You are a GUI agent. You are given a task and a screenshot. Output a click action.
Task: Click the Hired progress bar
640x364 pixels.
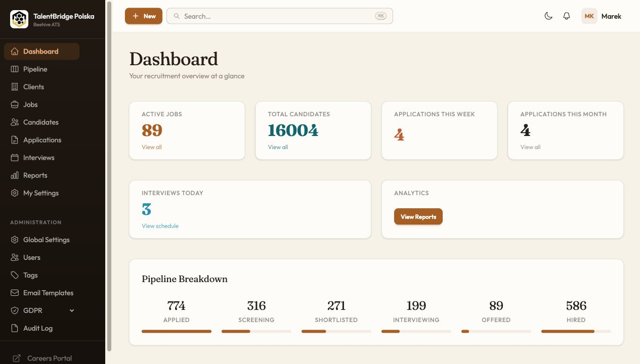576,332
